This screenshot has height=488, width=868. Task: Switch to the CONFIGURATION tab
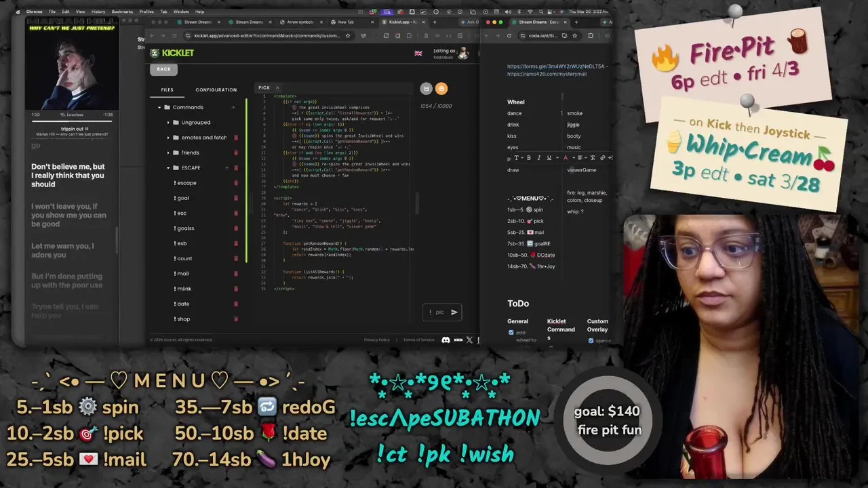(216, 89)
